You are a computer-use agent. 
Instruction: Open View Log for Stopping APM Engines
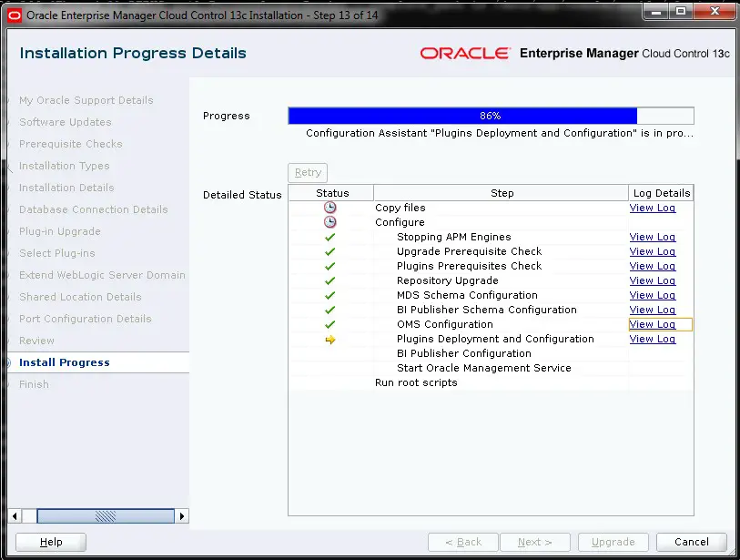tap(653, 237)
